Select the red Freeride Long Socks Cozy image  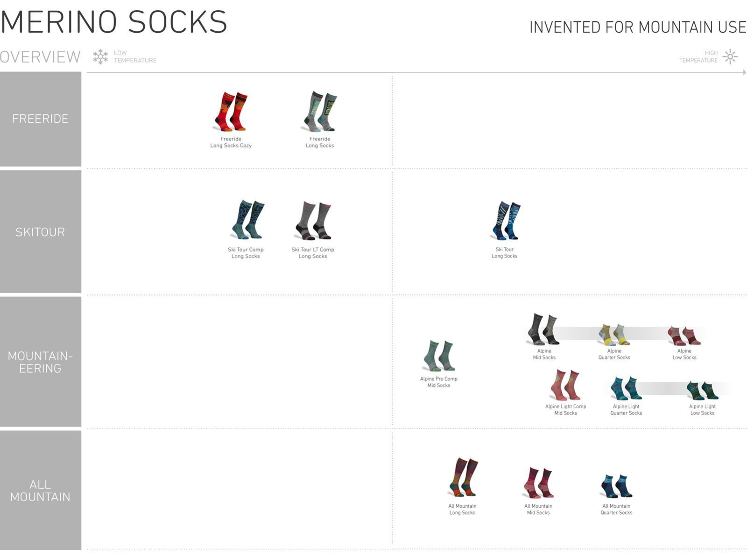[x=231, y=112]
